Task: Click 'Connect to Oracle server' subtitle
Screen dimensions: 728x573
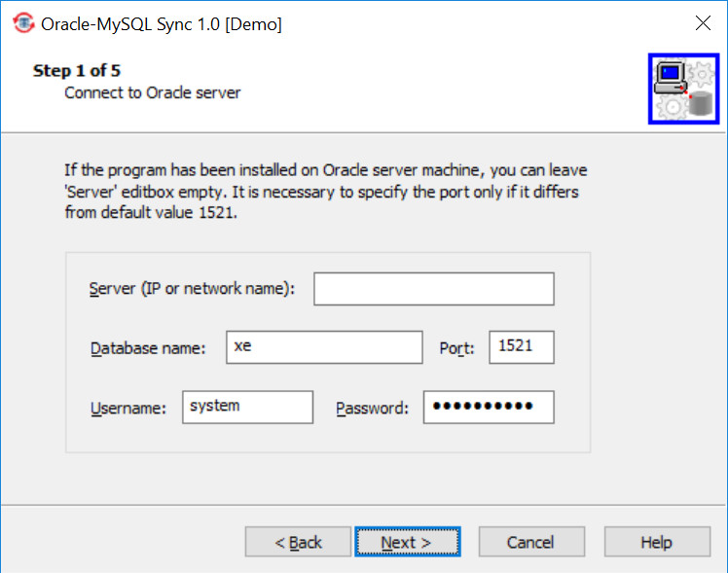Action: click(x=152, y=92)
